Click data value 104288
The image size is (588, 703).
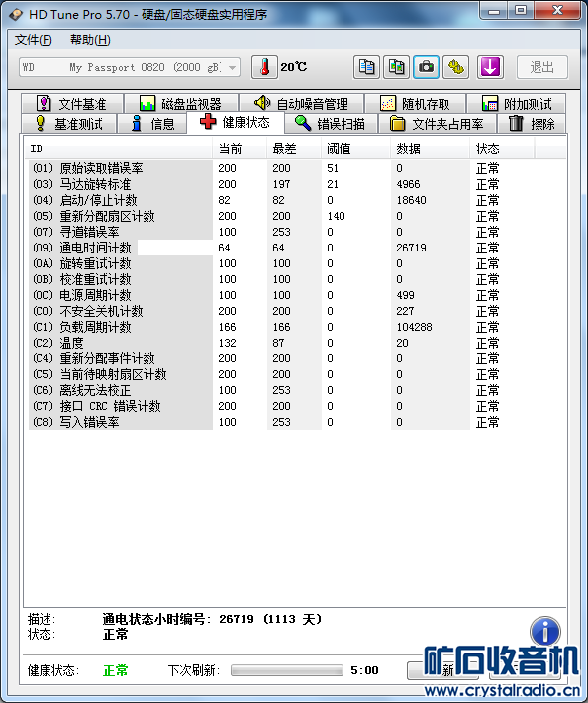[x=414, y=327]
